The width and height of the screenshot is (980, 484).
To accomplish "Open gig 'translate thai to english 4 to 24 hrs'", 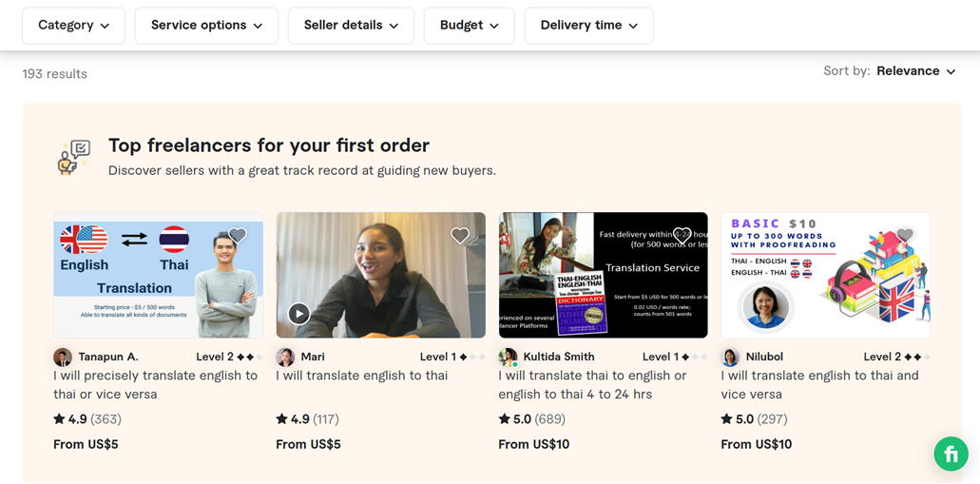I will (x=592, y=385).
